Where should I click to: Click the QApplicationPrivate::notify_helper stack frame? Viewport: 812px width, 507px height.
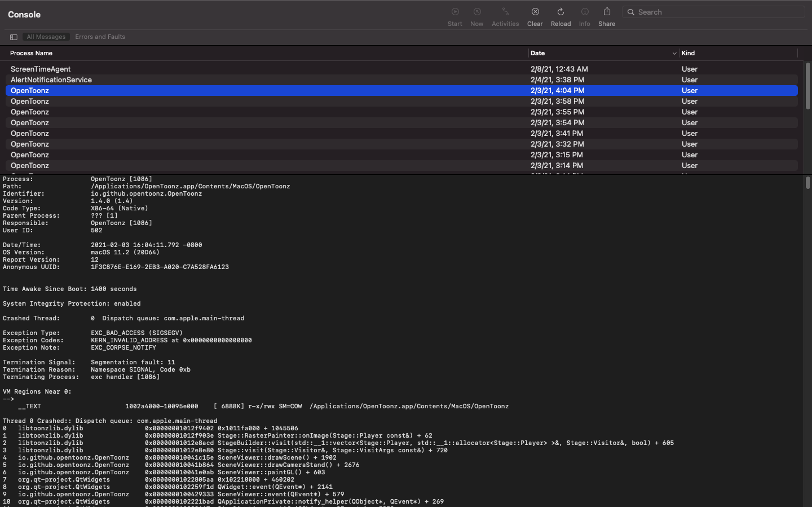coord(223,502)
